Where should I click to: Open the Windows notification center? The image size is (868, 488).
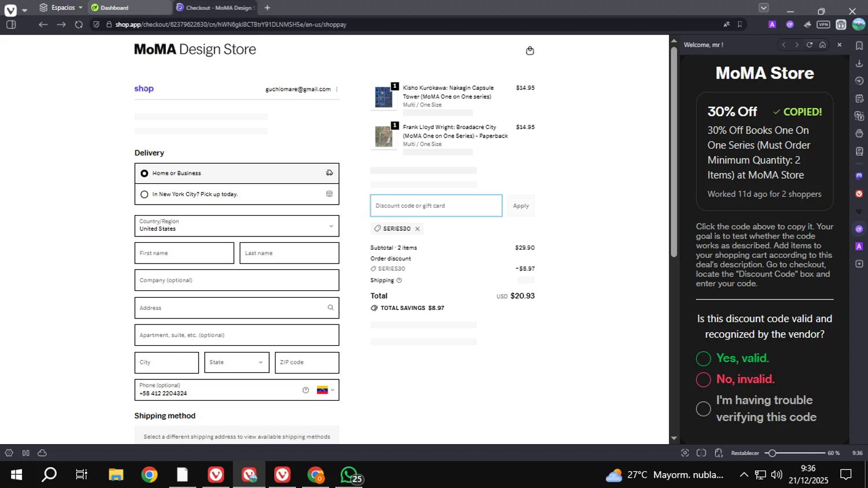click(x=846, y=475)
